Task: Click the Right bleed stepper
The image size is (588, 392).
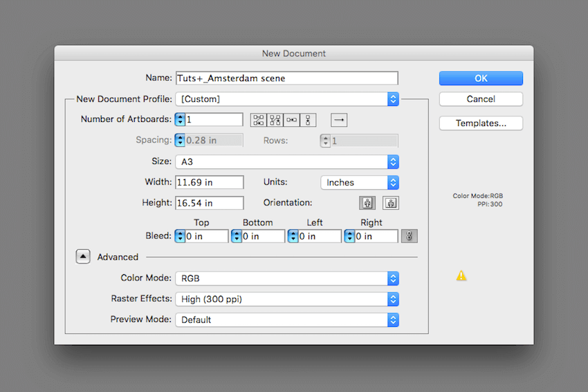Action: 349,236
